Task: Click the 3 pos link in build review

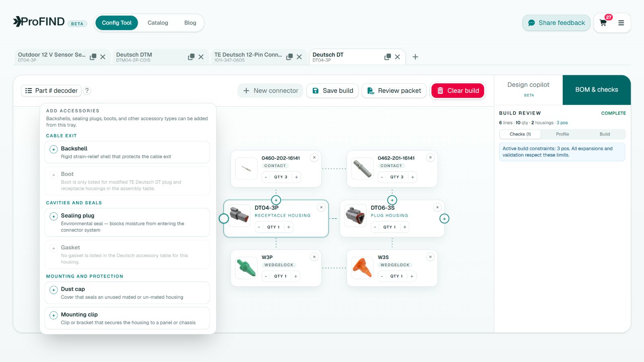Action: [x=562, y=123]
